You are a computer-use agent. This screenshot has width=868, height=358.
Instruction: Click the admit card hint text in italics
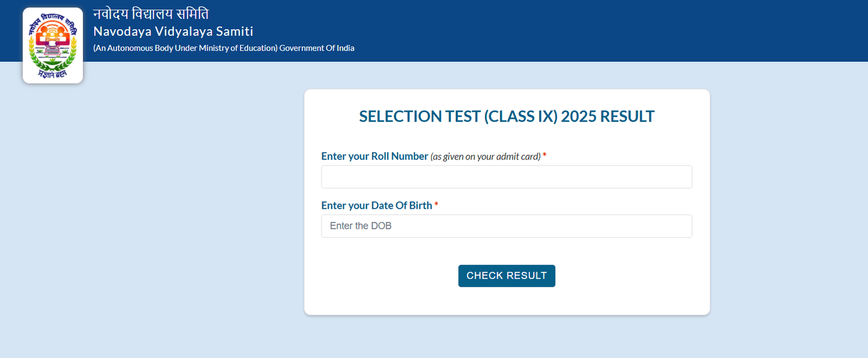(486, 156)
